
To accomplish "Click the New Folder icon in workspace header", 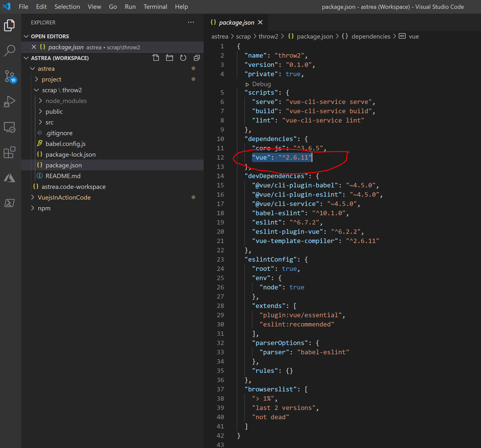I will point(169,58).
